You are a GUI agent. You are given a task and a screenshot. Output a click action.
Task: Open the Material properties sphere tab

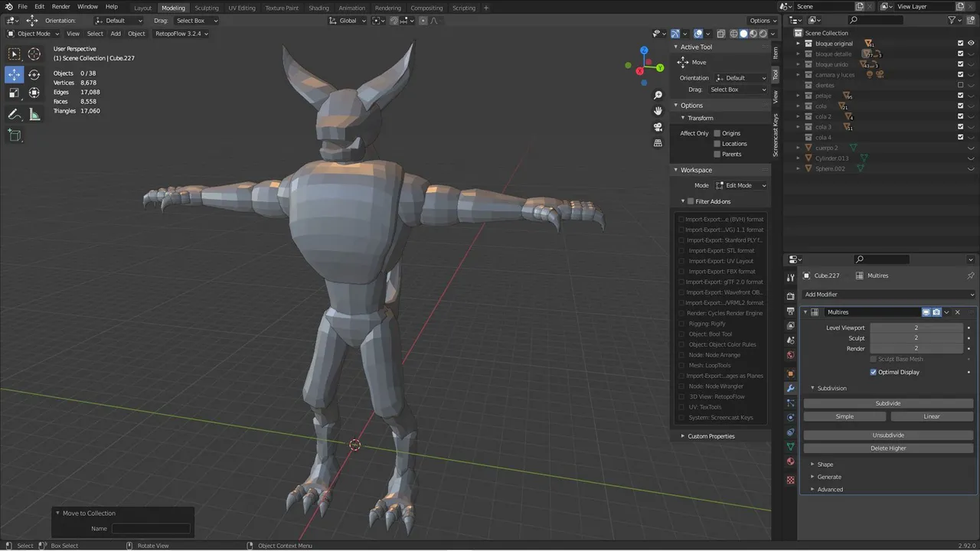pyautogui.click(x=791, y=461)
